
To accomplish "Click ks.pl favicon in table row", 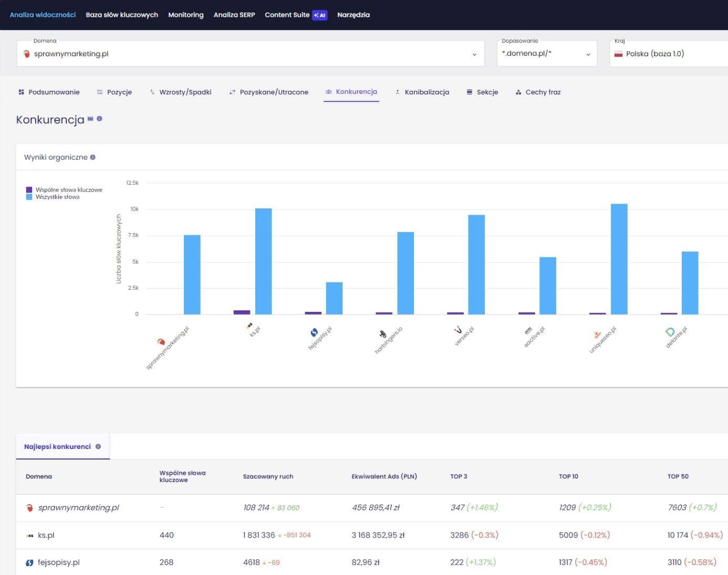I will 29,536.
